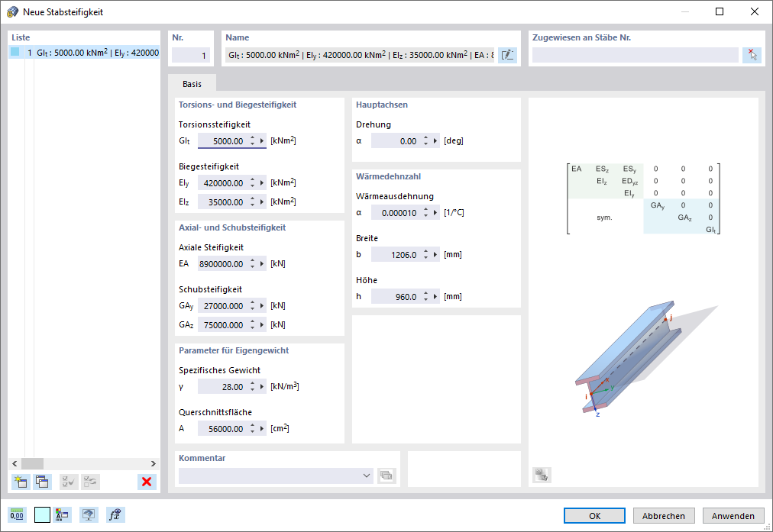Screen dimensions: 773x532
Task: Open the GAz value arrow menu
Action: (x=262, y=325)
